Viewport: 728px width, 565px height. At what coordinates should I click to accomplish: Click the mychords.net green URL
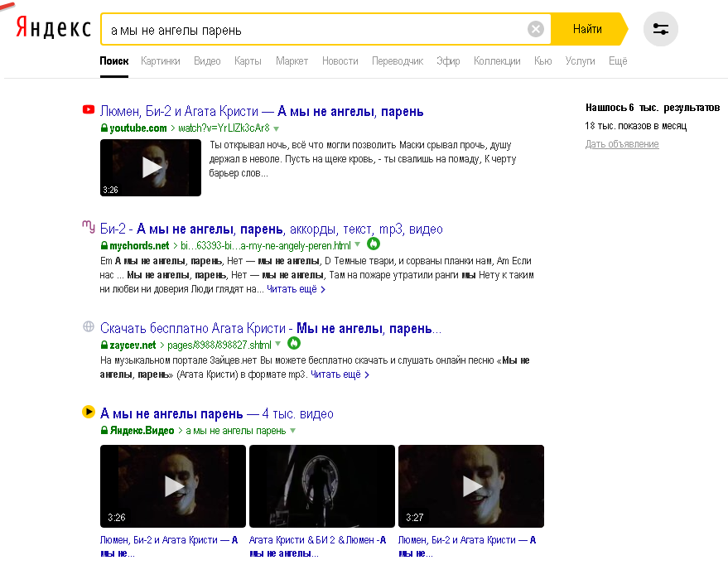[139, 245]
